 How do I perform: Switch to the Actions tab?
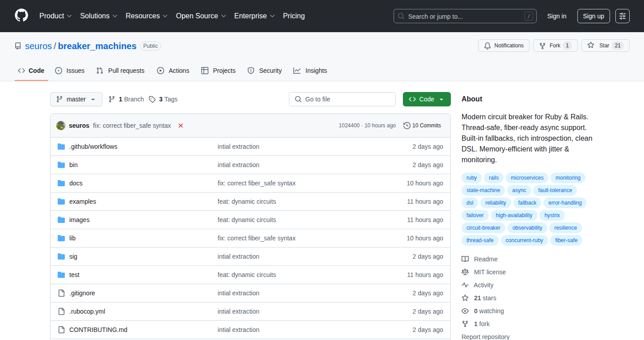click(173, 71)
